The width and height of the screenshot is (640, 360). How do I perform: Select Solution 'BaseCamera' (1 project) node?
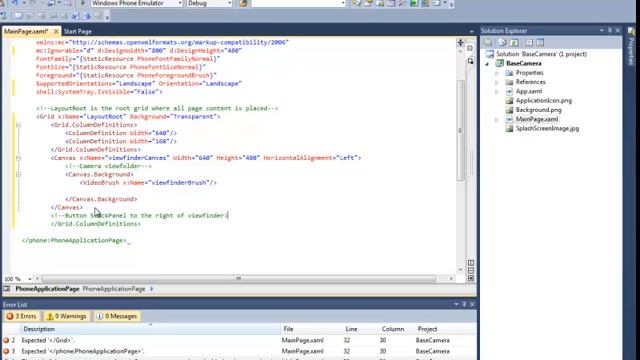click(541, 54)
